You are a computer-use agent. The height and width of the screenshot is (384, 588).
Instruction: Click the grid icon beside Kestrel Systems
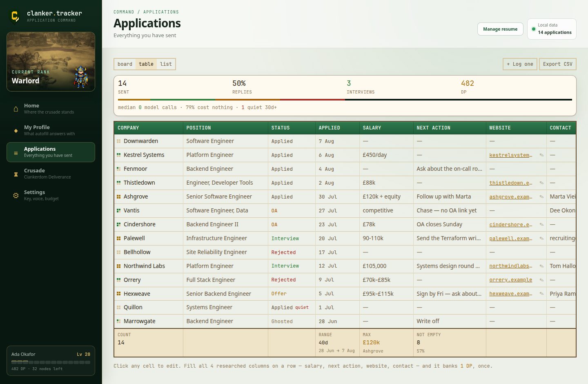click(x=119, y=155)
